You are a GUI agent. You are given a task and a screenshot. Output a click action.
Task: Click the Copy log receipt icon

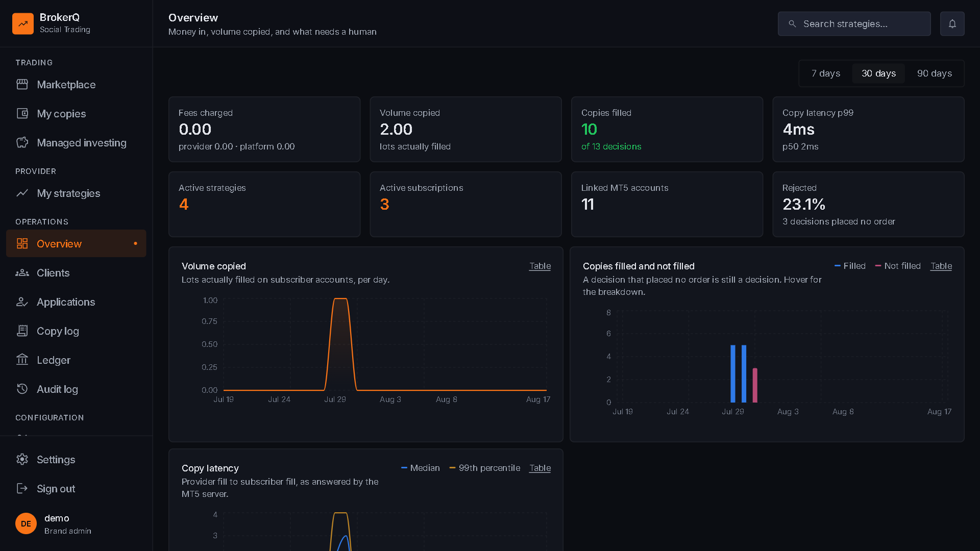[22, 331]
